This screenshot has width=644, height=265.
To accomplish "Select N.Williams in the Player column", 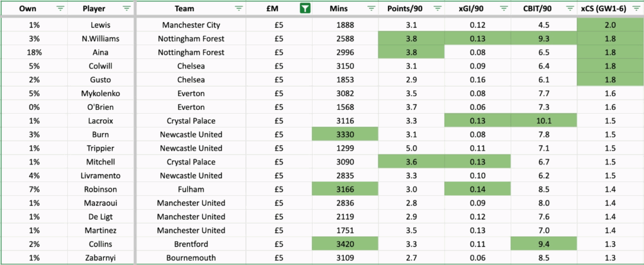I will pos(101,40).
